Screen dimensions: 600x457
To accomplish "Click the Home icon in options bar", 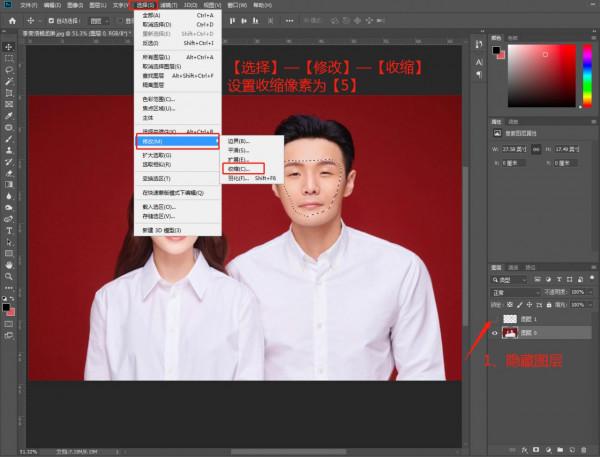I will pyautogui.click(x=12, y=21).
